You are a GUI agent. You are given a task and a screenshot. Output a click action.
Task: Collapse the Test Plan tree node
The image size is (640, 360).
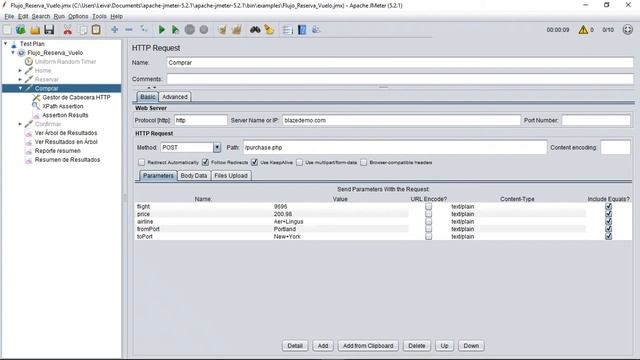coord(6,43)
